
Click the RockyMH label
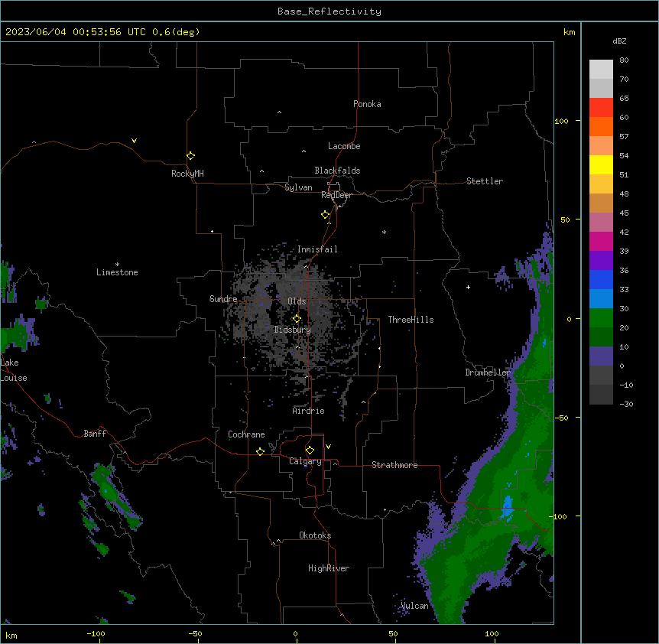click(x=187, y=174)
